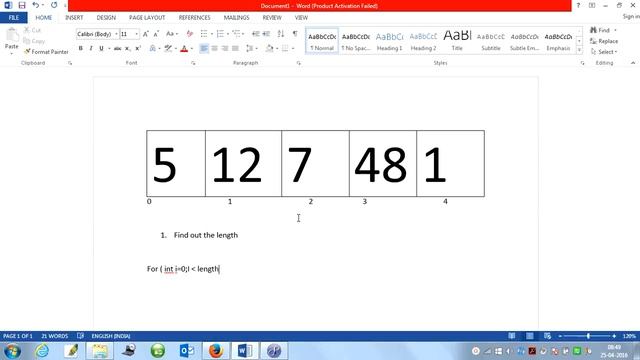Viewport: 640px width, 360px height.
Task: Open the Font name dropdown
Action: (116, 34)
